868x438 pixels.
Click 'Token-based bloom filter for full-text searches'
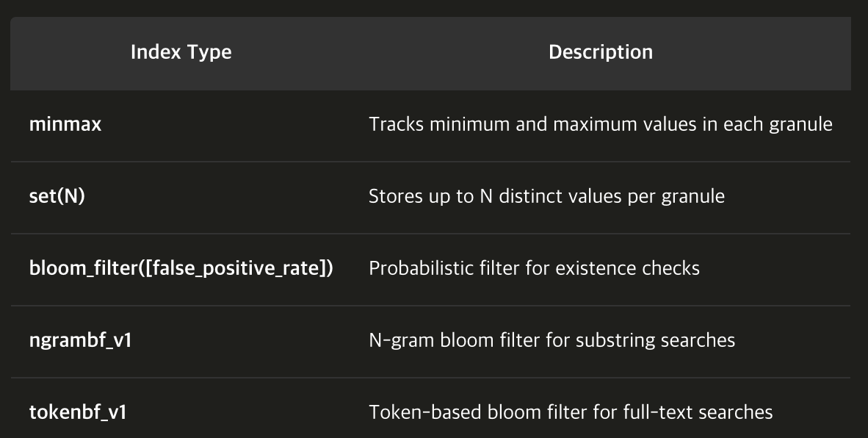571,412
